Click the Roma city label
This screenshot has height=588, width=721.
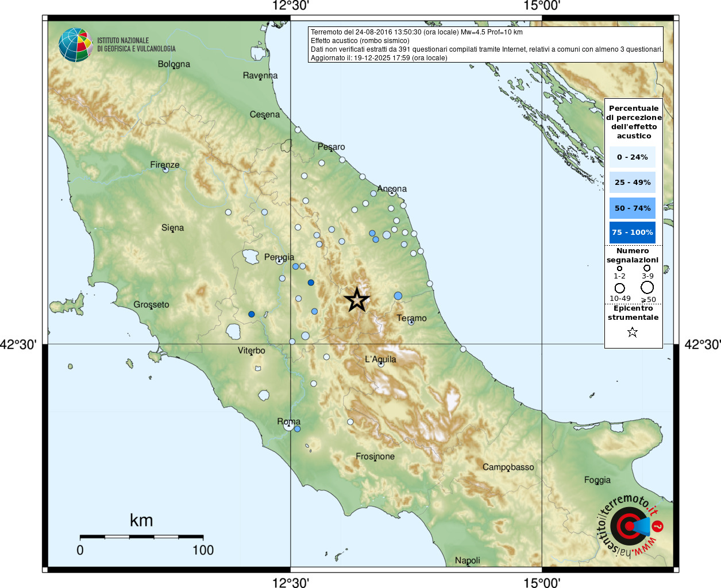[x=288, y=421]
